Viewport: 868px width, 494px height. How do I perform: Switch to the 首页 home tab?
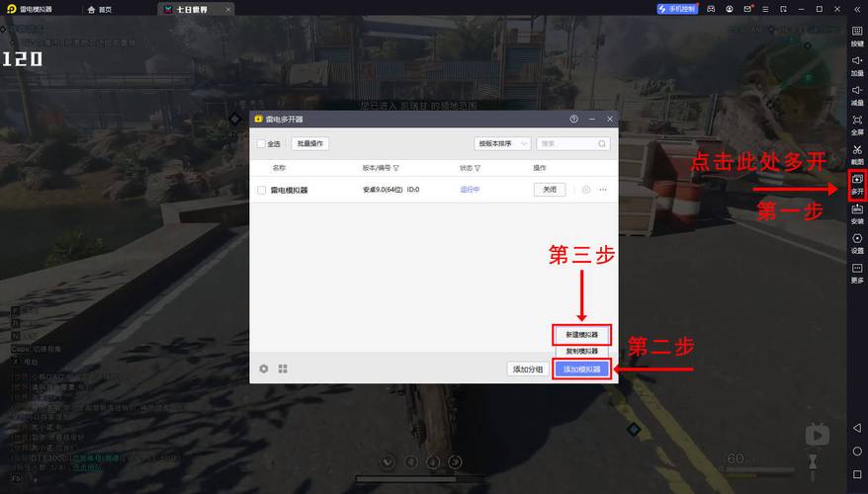click(100, 10)
